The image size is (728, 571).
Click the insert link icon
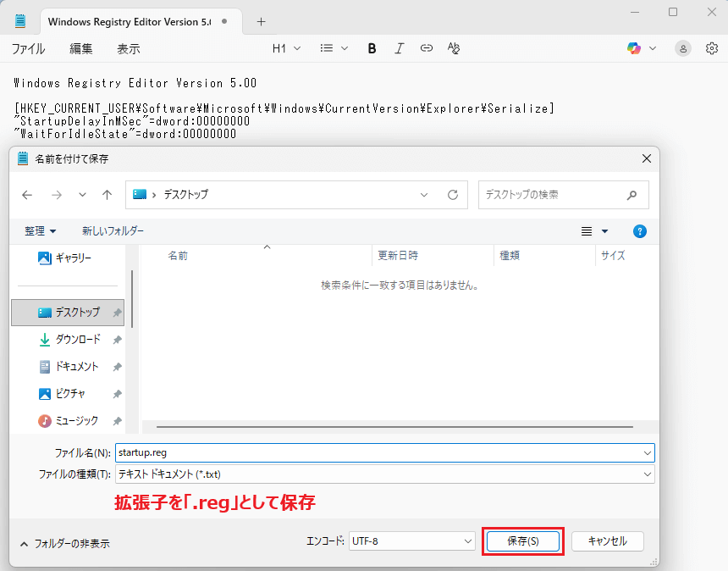427,48
